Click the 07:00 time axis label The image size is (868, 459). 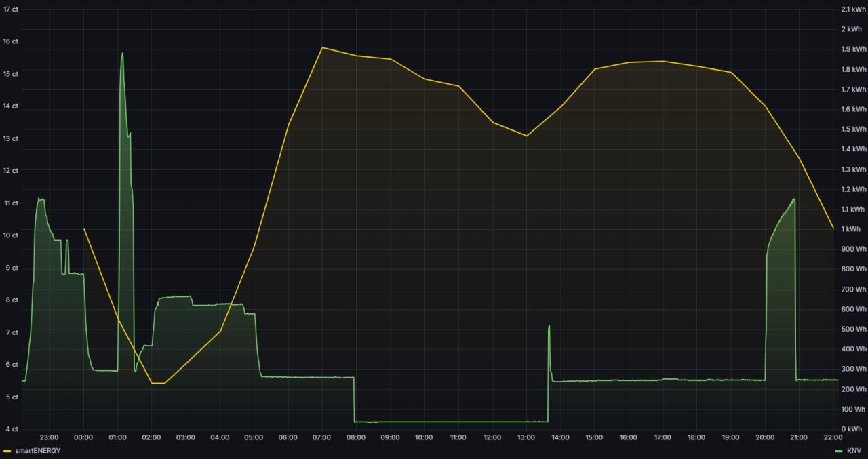point(321,437)
